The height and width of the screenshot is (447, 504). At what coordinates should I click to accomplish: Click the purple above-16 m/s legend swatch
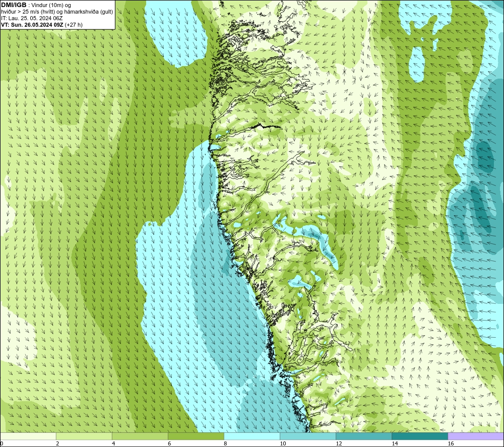476,436
